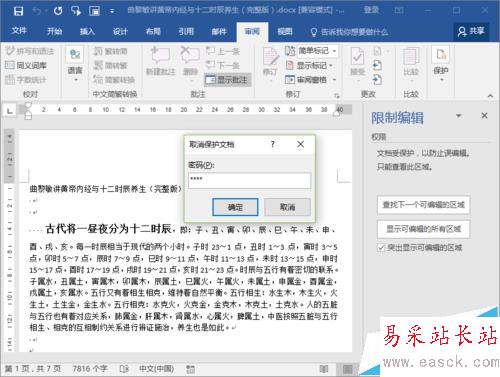
Task: Click the next change icon
Action: click(378, 80)
